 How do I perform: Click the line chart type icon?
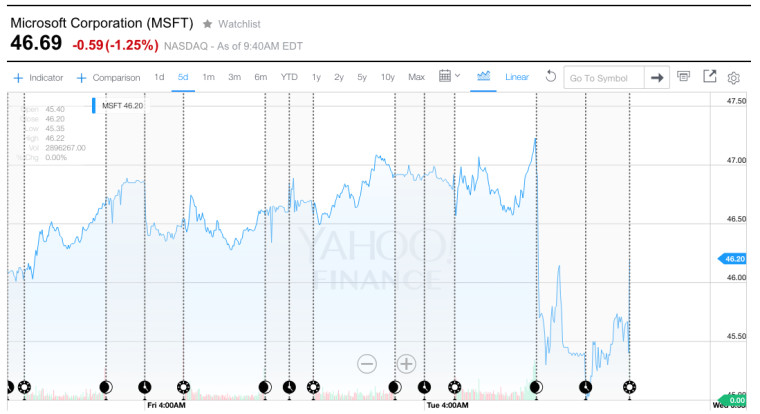point(484,77)
